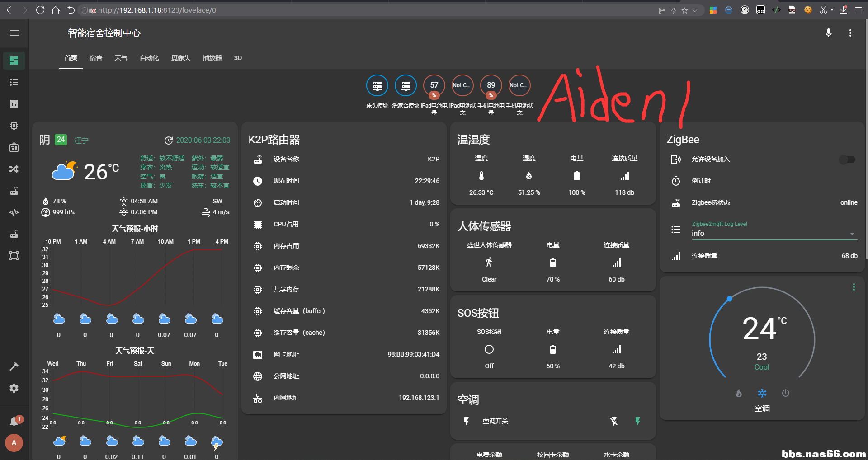Switch to the 天气 tab
This screenshot has height=460, width=868.
coord(121,58)
